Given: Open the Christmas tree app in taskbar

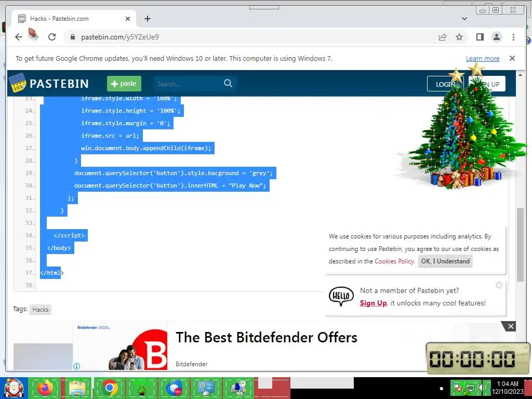Looking at the screenshot, I should (x=142, y=388).
